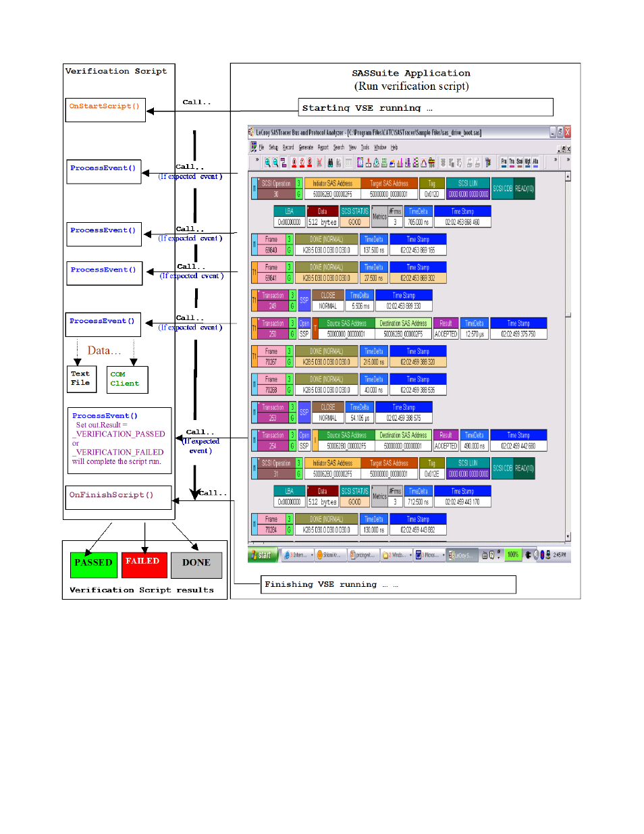Open the Tools menu
This screenshot has width=644, height=834.
(365, 147)
